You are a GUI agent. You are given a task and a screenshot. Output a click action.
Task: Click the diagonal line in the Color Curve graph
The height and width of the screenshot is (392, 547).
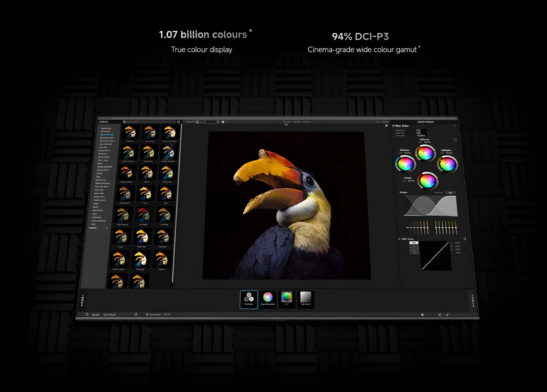(x=436, y=256)
